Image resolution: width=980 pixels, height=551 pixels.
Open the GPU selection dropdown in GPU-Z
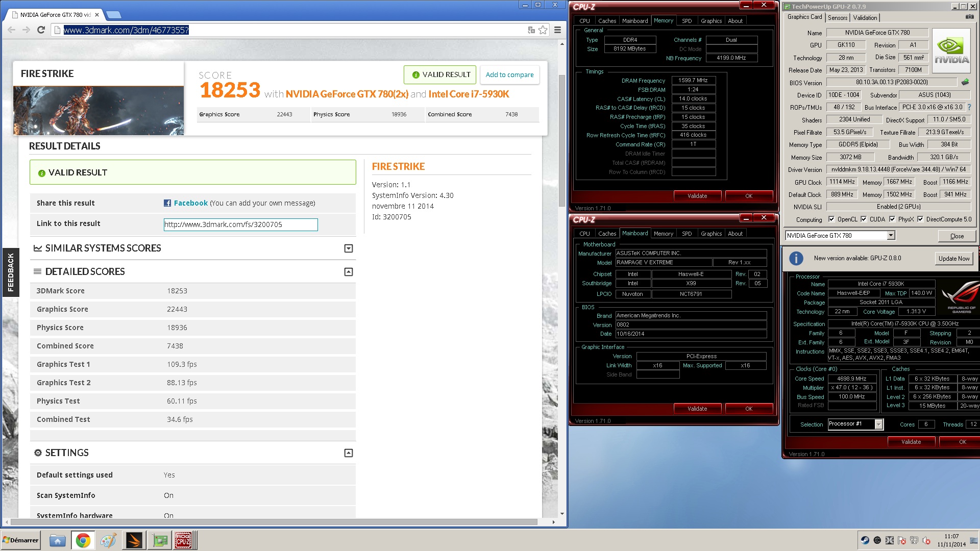891,236
